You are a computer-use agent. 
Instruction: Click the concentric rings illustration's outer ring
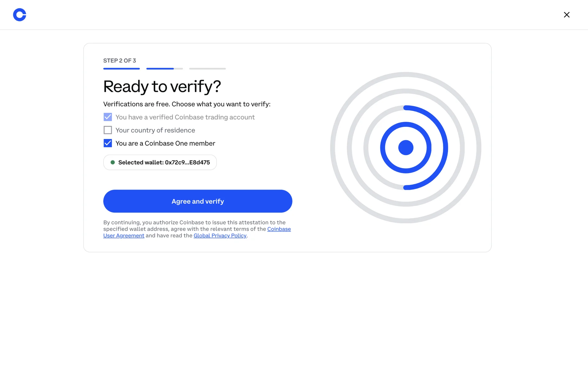pyautogui.click(x=333, y=148)
